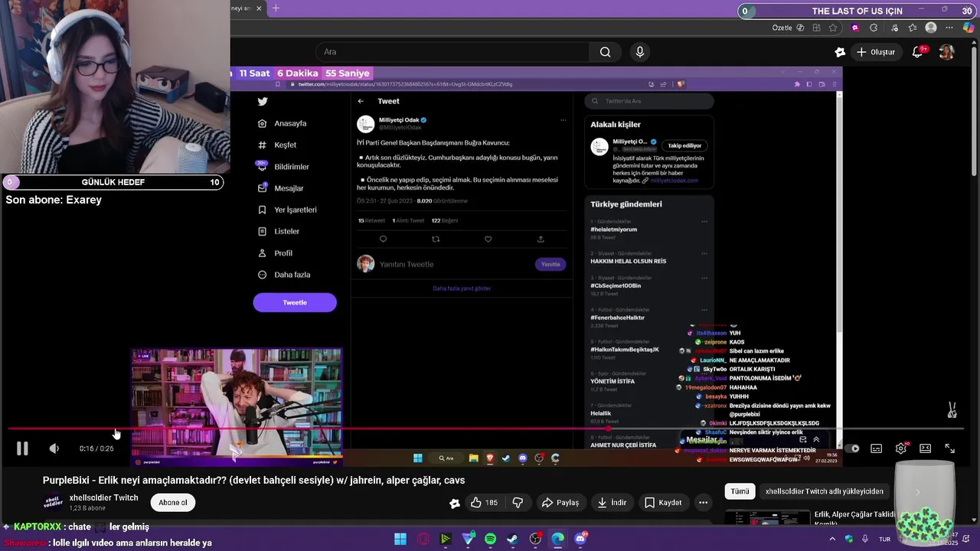Turn on subtitles in the player

click(x=876, y=448)
